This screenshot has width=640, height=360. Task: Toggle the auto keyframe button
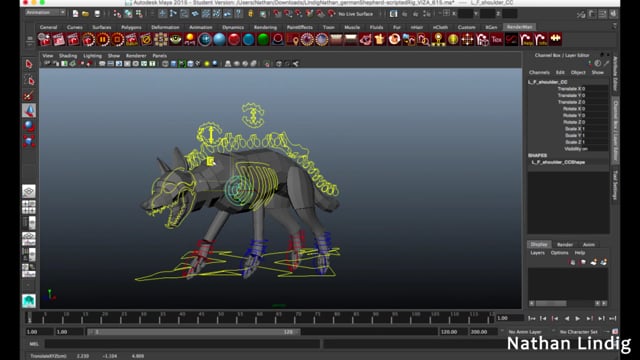click(x=615, y=332)
